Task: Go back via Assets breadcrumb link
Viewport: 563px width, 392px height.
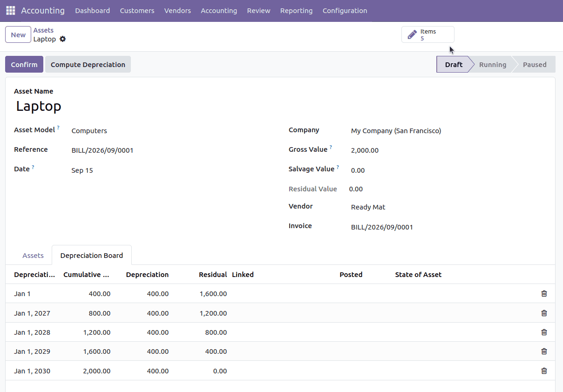Action: pyautogui.click(x=43, y=30)
